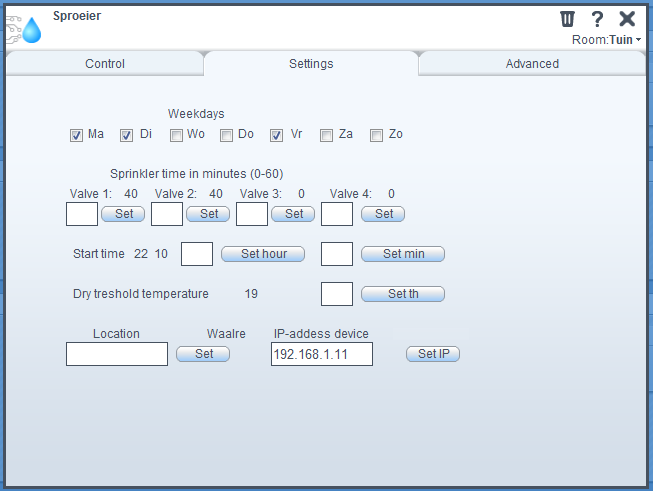Click the Set hour button

coord(264,254)
